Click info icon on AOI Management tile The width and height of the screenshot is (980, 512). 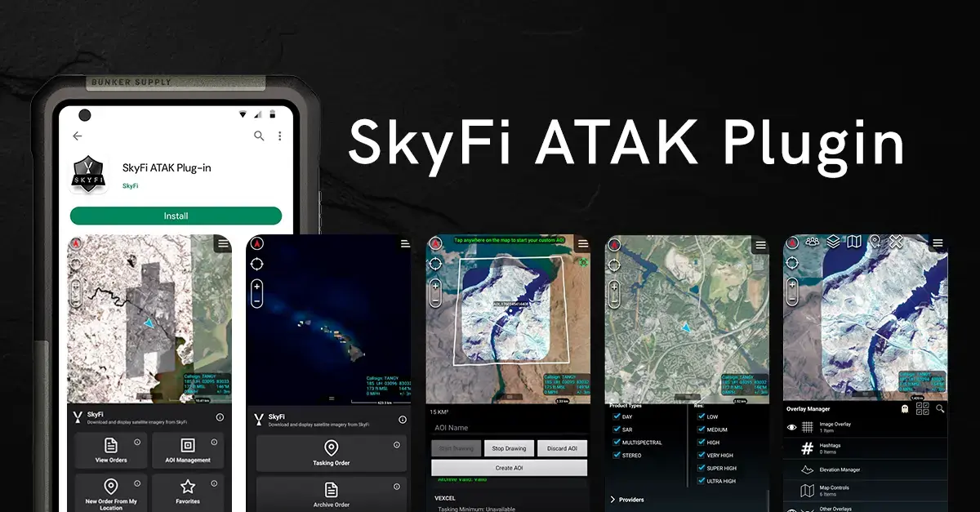pyautogui.click(x=214, y=442)
